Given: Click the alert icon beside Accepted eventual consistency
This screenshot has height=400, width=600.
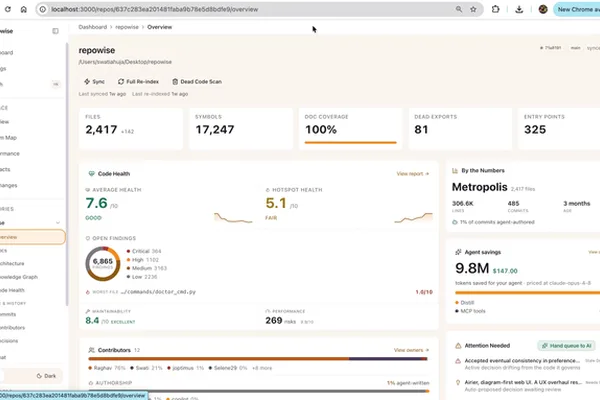Looking at the screenshot, I should tap(458, 361).
